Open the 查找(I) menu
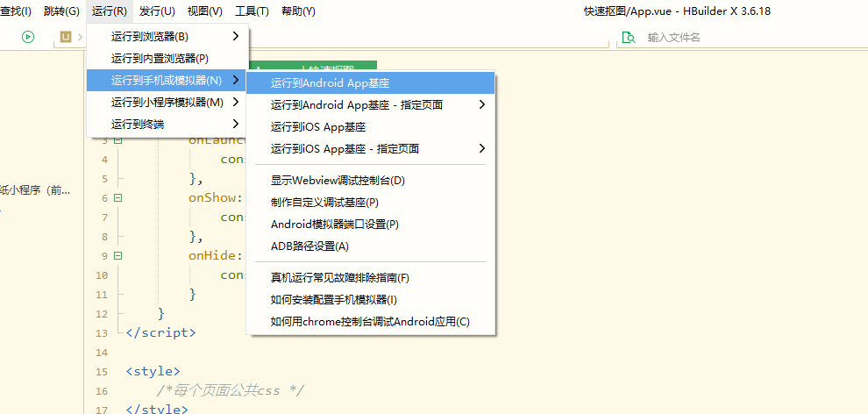The height and width of the screenshot is (414, 868). pos(16,11)
